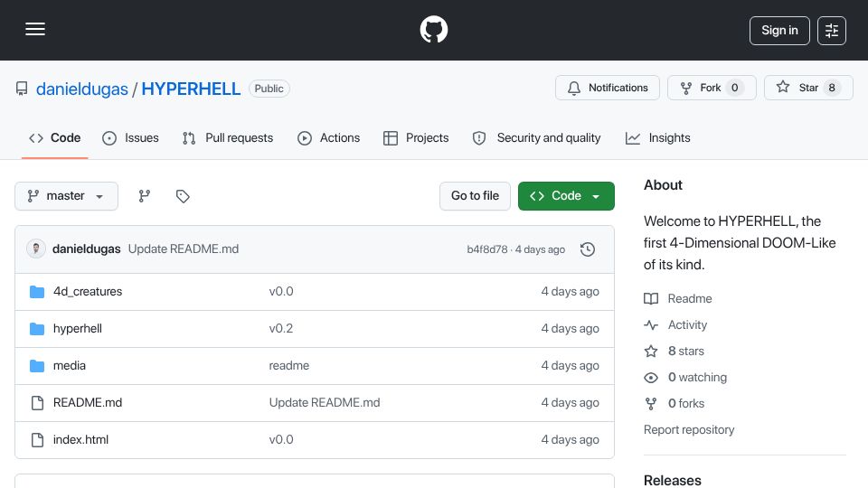Open v0.0 commit message for 4d_creatures
Viewport: 868px width, 488px height.
tap(281, 292)
